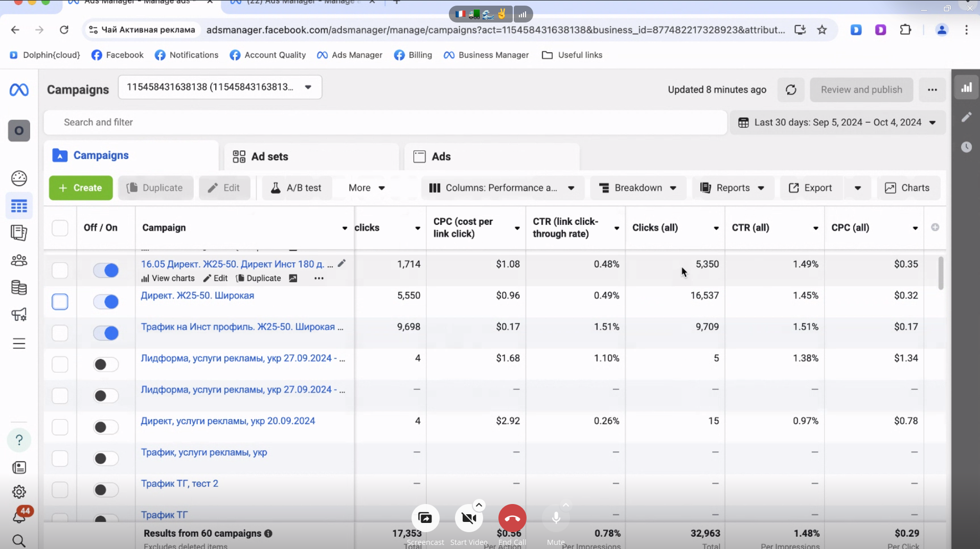Tick checkbox for 16.05 Директ campaign
980x549 pixels.
pos(60,270)
